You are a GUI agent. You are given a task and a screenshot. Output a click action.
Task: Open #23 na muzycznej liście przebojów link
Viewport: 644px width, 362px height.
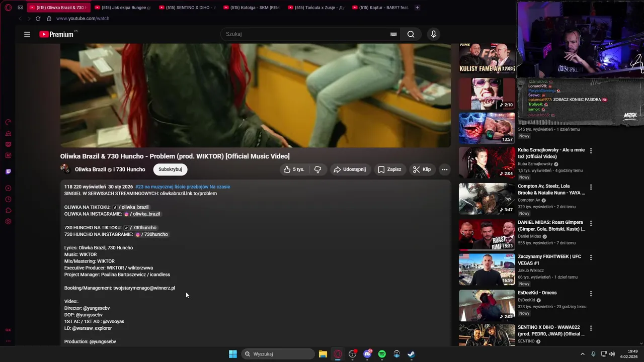pos(183,187)
